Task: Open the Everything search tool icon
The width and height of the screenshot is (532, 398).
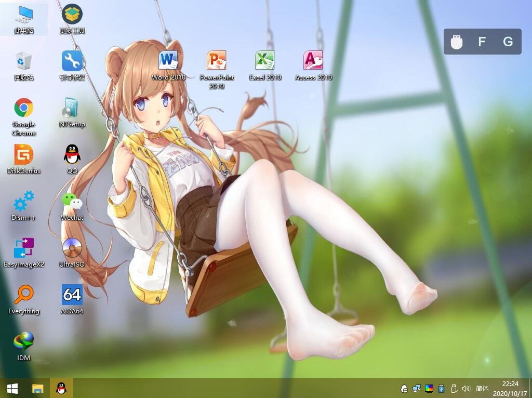Action: coord(24,300)
